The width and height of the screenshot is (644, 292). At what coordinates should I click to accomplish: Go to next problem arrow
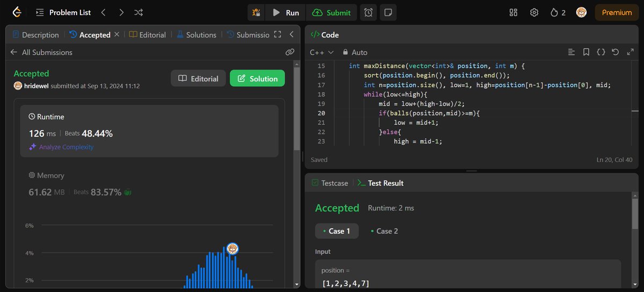[x=121, y=12]
